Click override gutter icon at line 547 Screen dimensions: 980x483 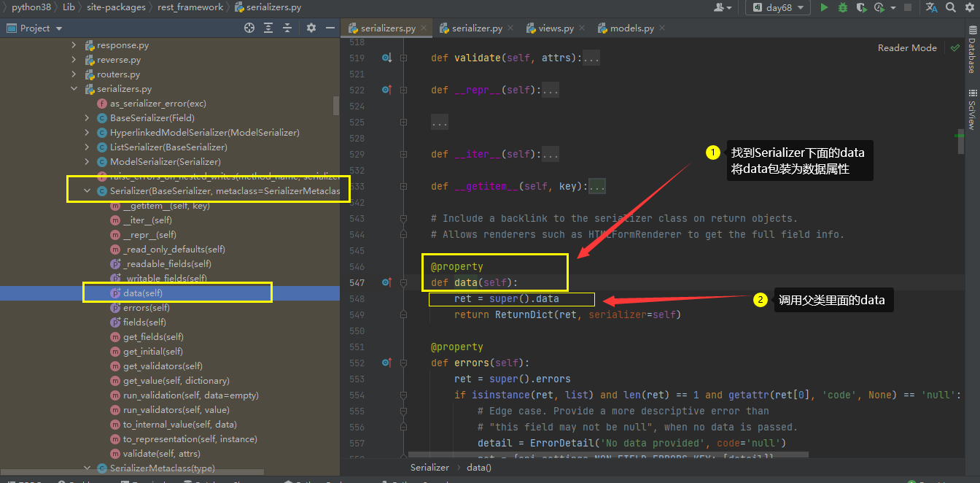(x=387, y=282)
